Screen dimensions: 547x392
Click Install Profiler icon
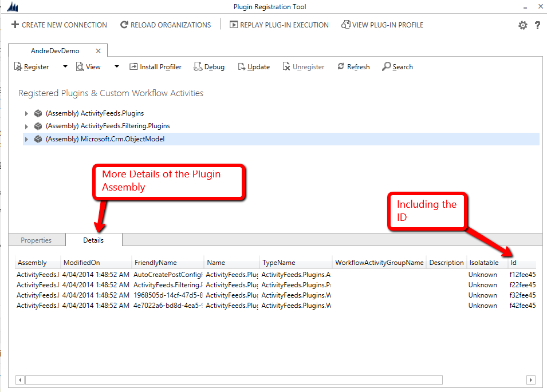pyautogui.click(x=134, y=67)
